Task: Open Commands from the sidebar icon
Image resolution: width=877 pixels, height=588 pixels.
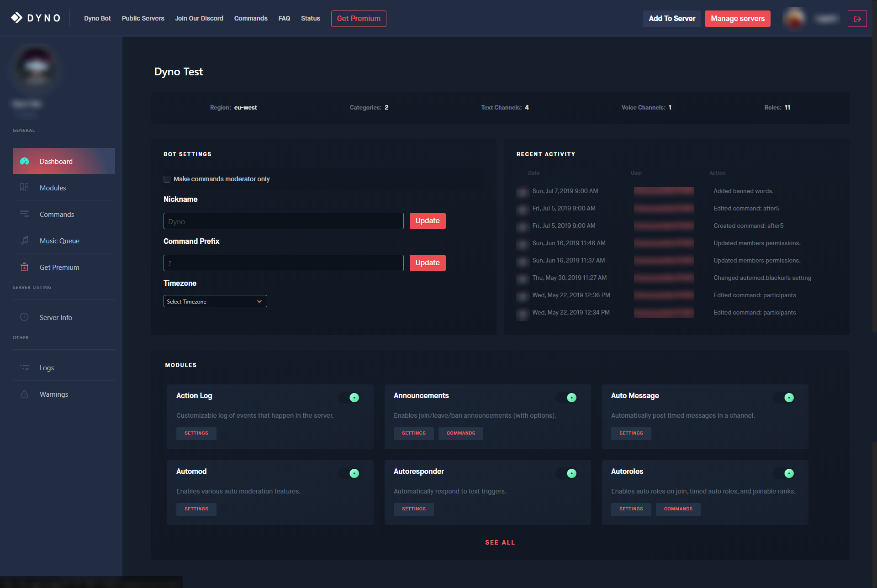Action: [24, 214]
